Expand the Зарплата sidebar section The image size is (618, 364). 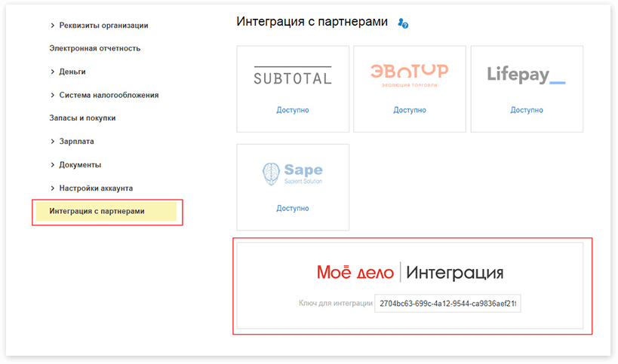(x=76, y=141)
